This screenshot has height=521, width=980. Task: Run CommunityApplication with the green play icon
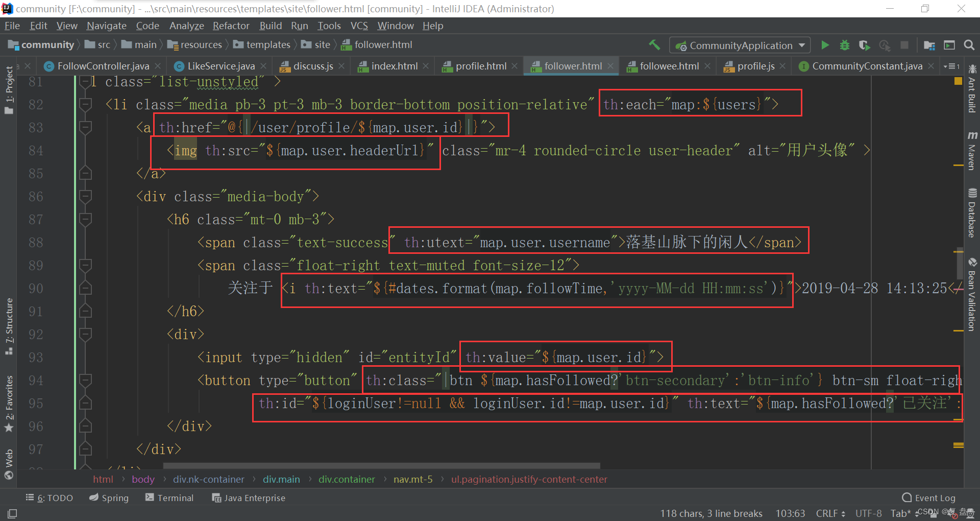click(825, 45)
